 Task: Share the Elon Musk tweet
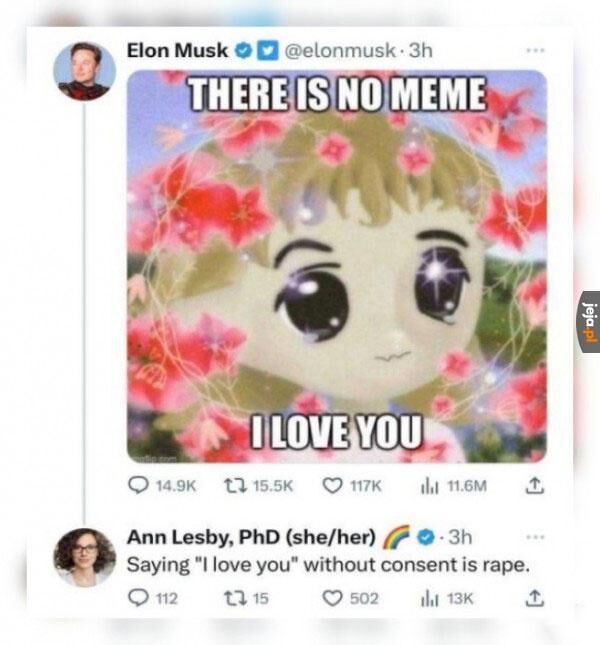point(534,485)
